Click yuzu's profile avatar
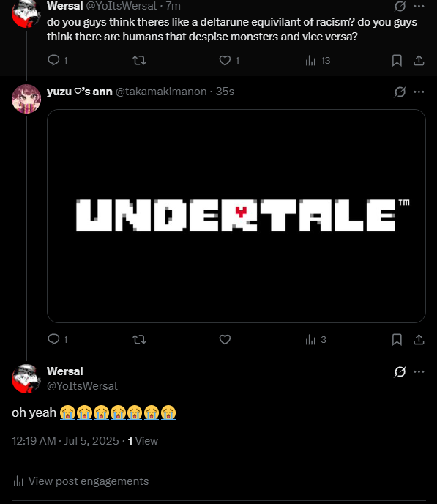 tap(26, 99)
